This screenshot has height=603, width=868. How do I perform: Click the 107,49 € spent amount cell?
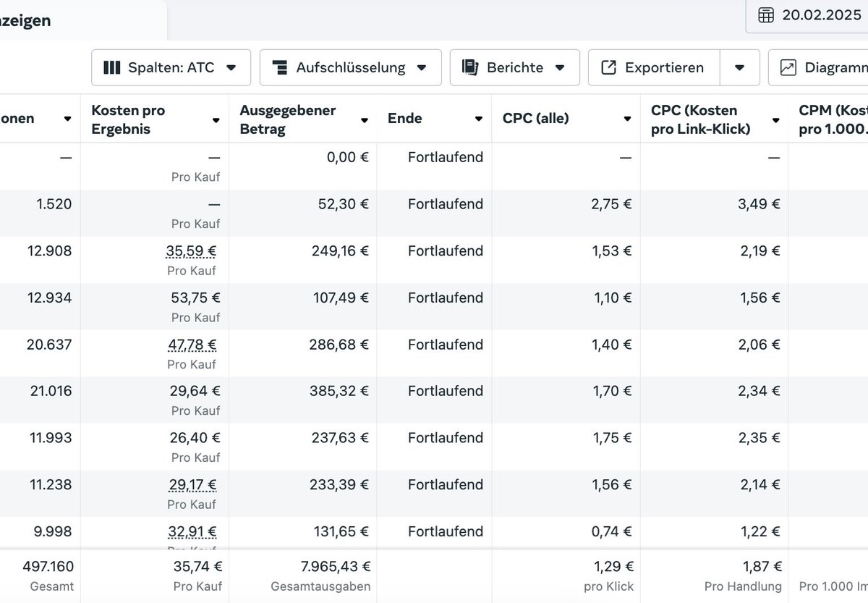pos(339,298)
